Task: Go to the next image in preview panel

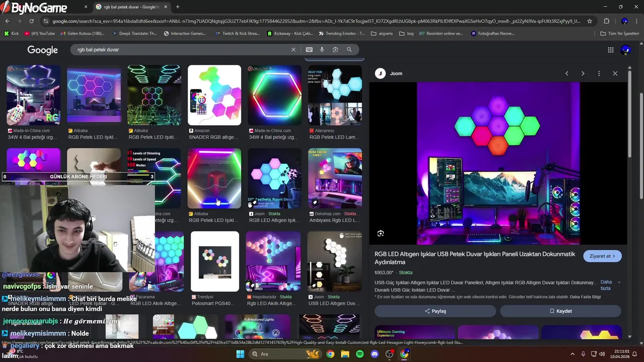Action: (x=583, y=73)
